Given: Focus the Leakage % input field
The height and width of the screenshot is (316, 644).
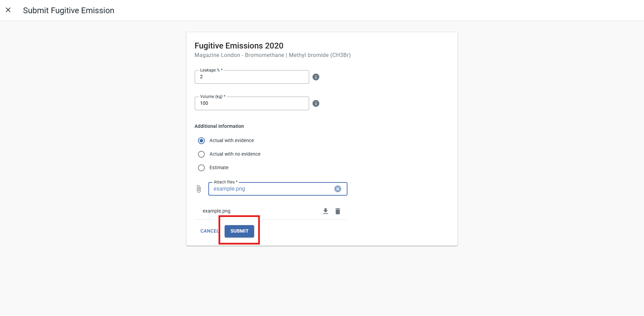Looking at the screenshot, I should click(252, 77).
